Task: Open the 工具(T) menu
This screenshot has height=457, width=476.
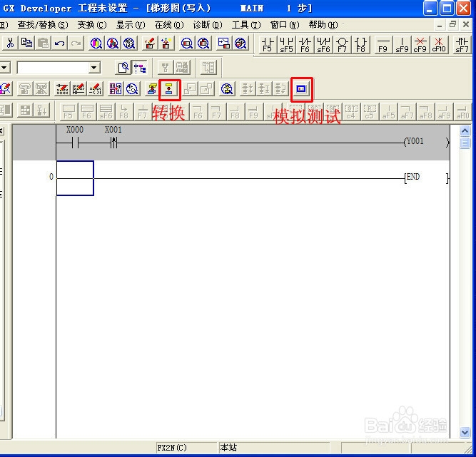Action: coord(246,25)
